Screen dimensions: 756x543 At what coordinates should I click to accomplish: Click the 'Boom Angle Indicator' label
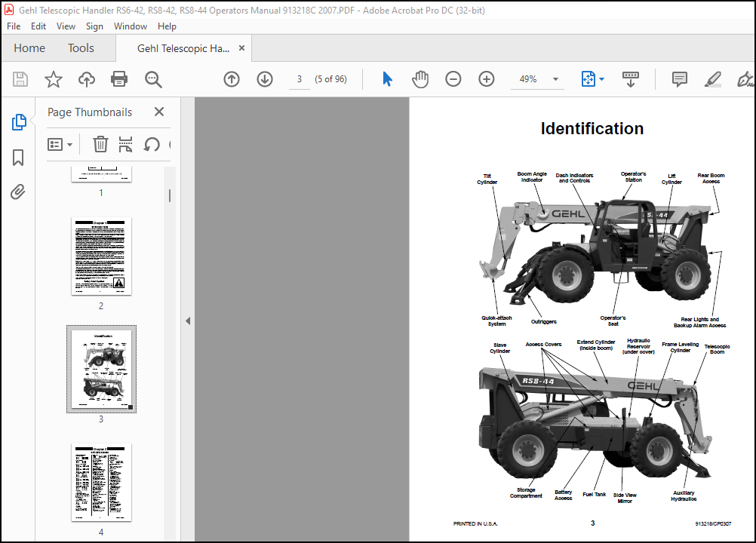point(532,176)
